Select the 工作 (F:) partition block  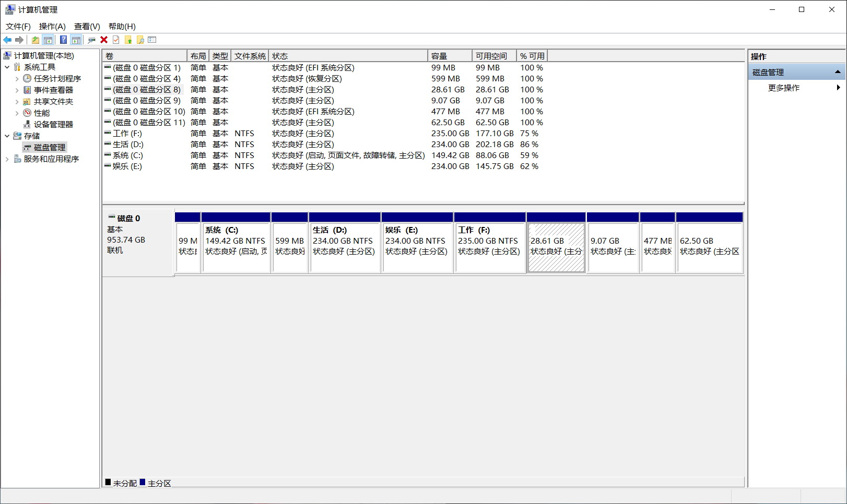tap(490, 243)
